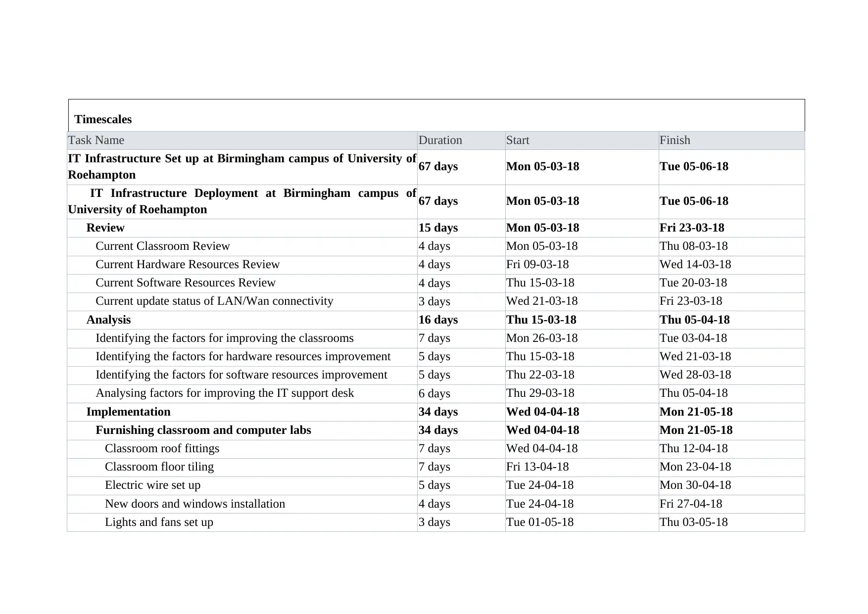Select Current Classroom Review task
868x614 pixels.
(163, 246)
